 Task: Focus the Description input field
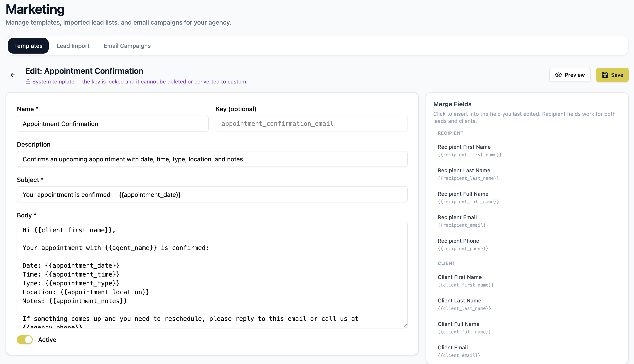point(212,159)
